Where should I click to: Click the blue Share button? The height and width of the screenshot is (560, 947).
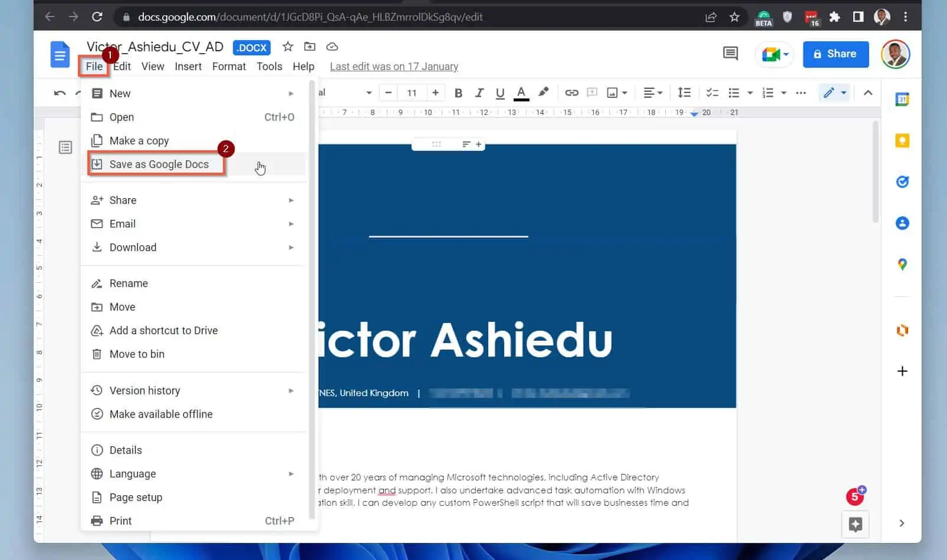tap(836, 54)
